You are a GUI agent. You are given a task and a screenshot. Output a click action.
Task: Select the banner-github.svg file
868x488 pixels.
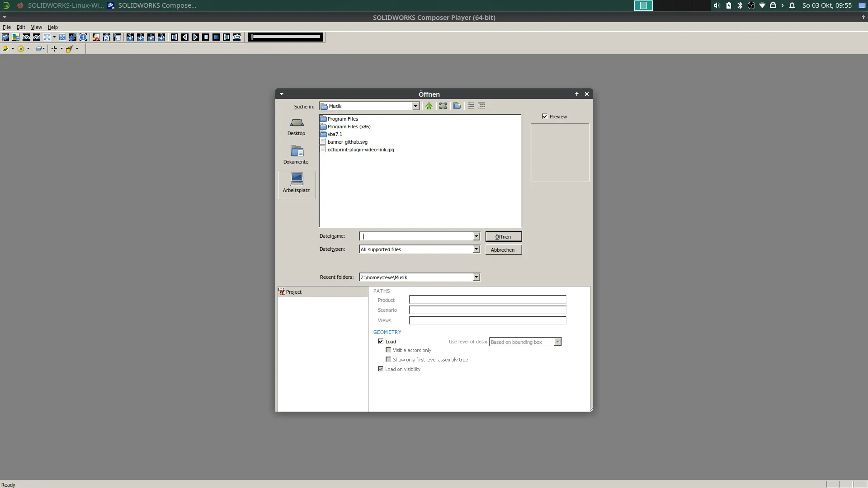coord(347,141)
